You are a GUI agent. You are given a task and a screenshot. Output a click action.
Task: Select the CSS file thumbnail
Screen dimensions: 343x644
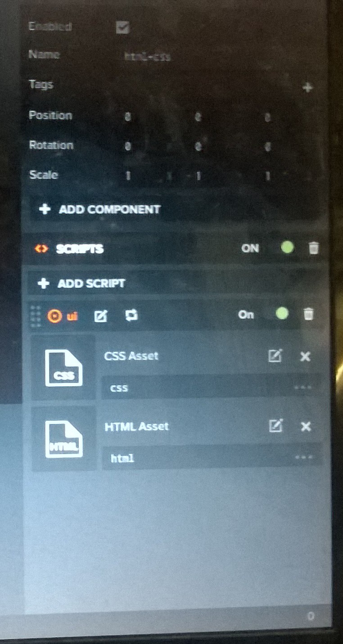(63, 368)
